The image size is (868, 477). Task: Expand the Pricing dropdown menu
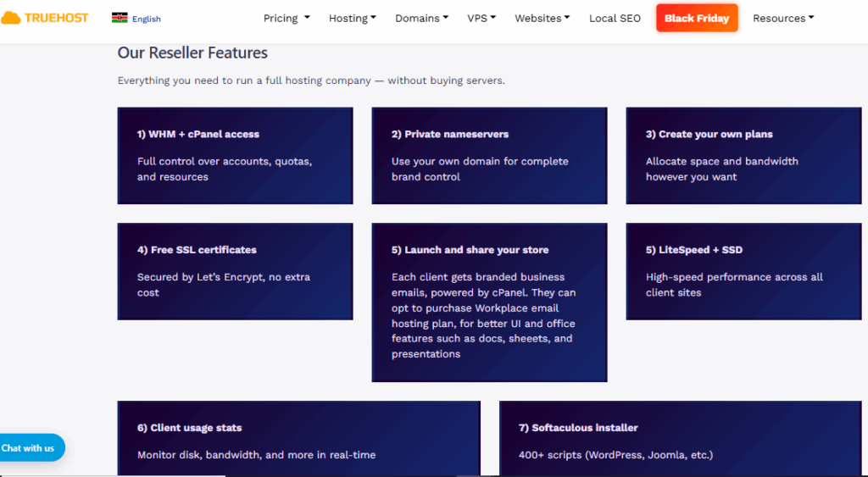[x=287, y=19]
